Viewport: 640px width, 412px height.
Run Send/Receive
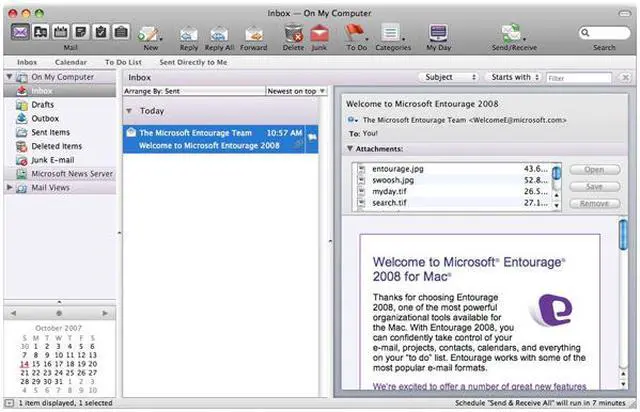click(511, 33)
